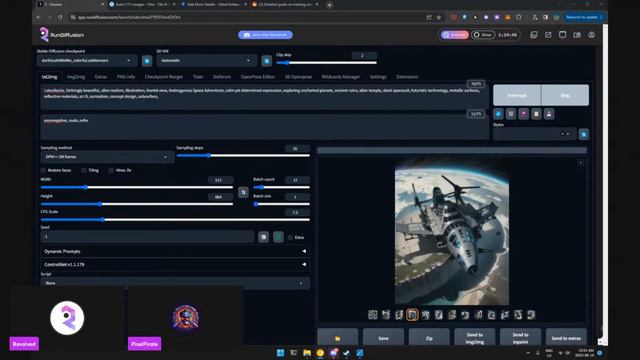The width and height of the screenshot is (640, 360).
Task: Open the Settings tab
Action: 378,77
